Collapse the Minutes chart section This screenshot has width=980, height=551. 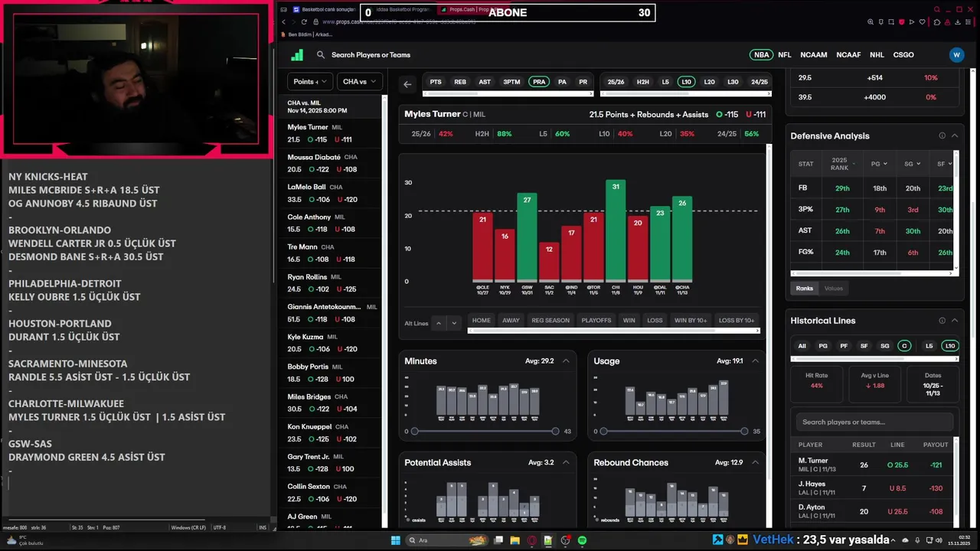pos(566,361)
